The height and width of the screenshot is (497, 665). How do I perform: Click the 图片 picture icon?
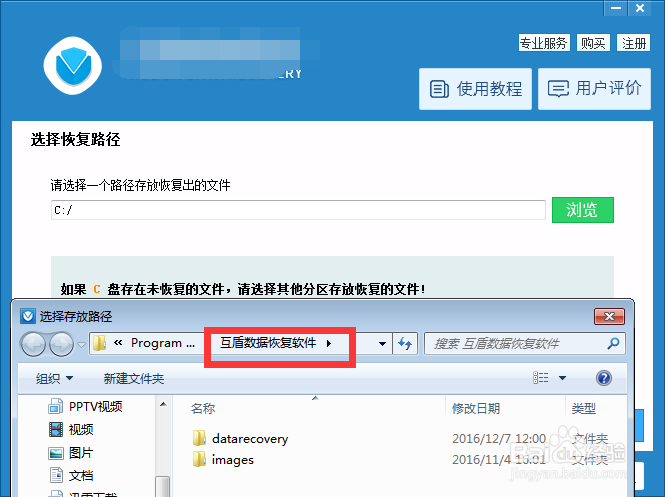click(x=56, y=453)
